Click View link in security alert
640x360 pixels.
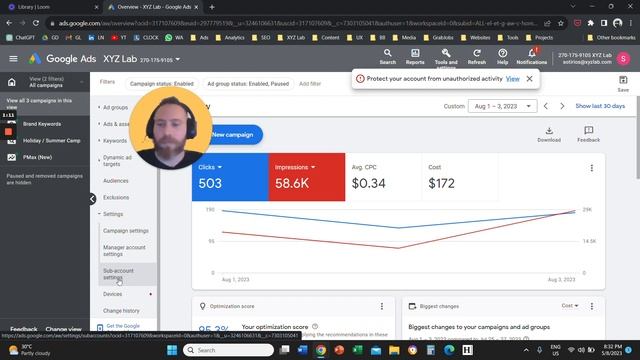pyautogui.click(x=512, y=79)
